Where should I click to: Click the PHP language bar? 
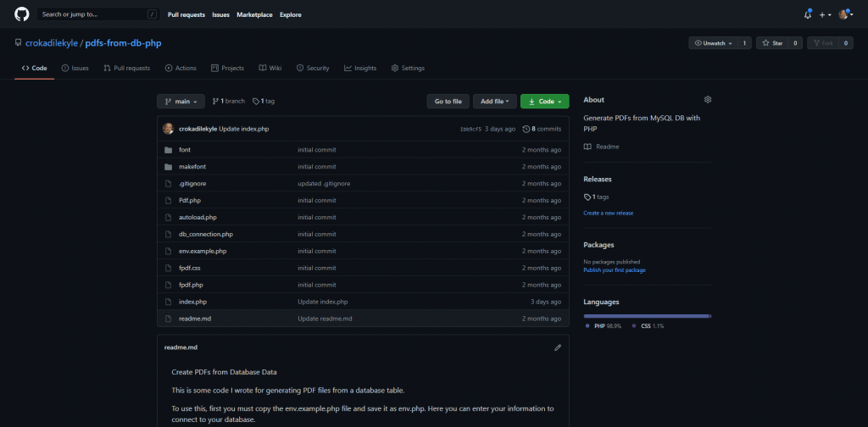[x=646, y=315]
